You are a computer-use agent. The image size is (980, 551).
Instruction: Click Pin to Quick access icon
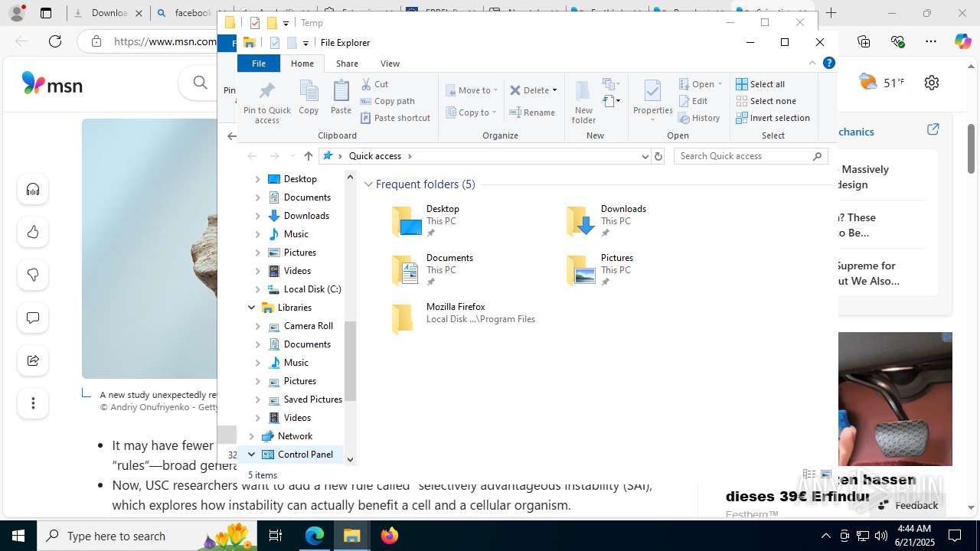pyautogui.click(x=266, y=101)
